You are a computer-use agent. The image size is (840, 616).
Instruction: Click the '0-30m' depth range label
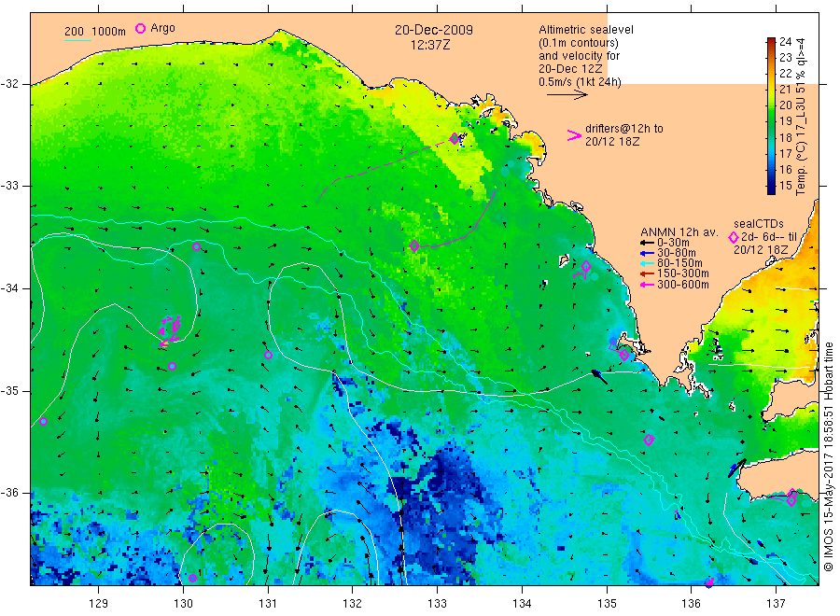[673, 243]
